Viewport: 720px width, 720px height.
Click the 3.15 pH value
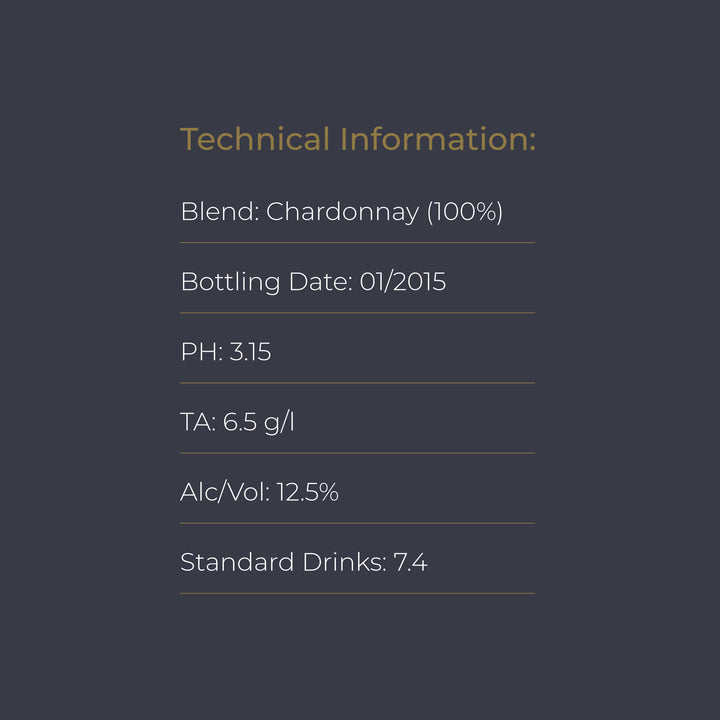coord(250,352)
